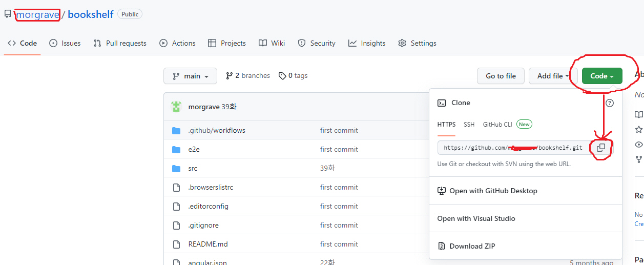Viewport: 644px width, 265px height.
Task: Click the folder icon beside e2e
Action: click(176, 149)
